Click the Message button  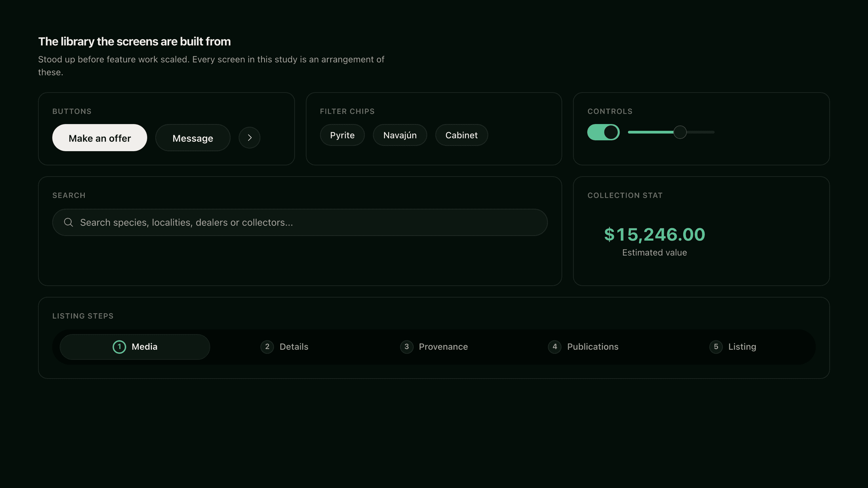[x=193, y=138]
